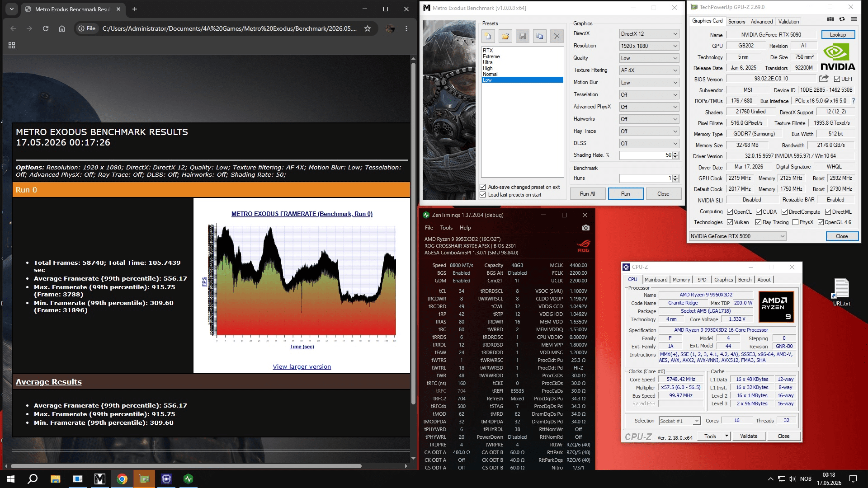Toggle the CUDA checkbox in GPU-Z
This screenshot has width=868, height=488.
[x=759, y=212]
